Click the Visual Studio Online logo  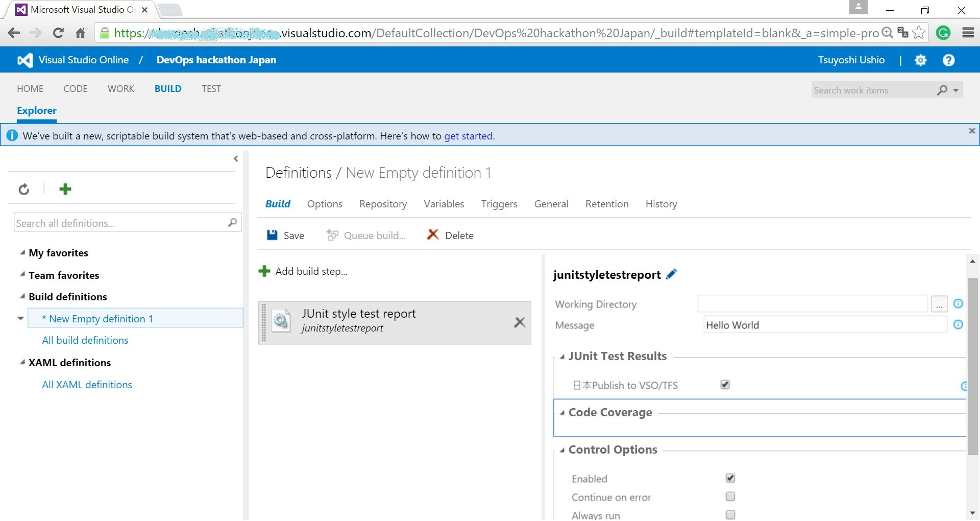pyautogui.click(x=25, y=60)
